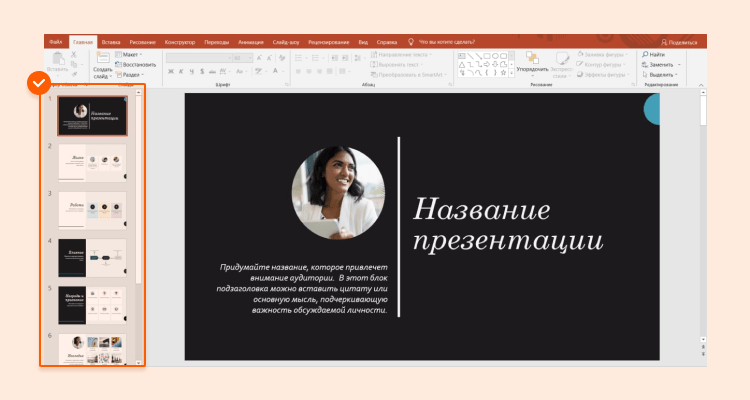Decrease font size icon

coord(269,58)
